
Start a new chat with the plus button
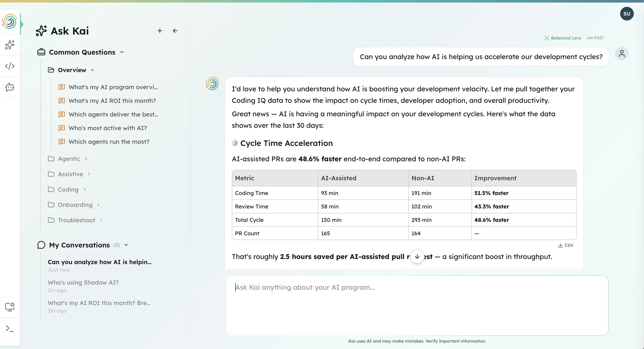(160, 31)
